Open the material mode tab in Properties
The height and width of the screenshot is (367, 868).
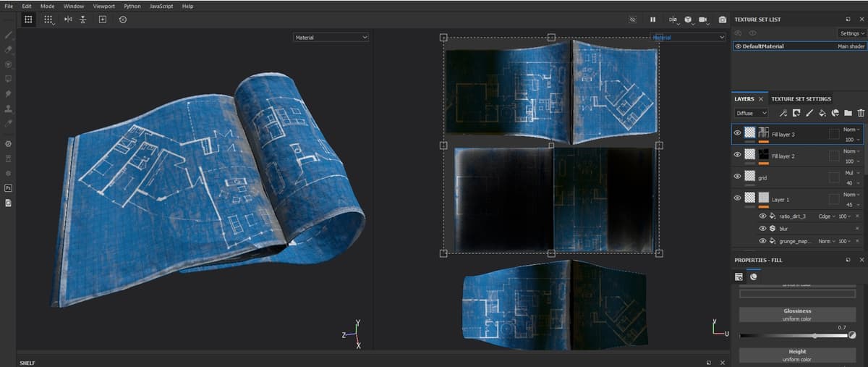753,276
